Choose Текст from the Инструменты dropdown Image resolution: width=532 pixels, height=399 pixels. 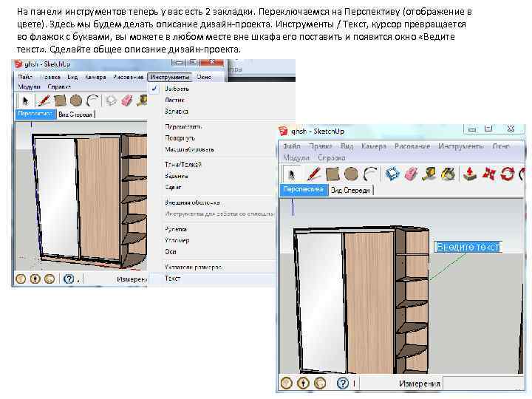tap(212, 279)
